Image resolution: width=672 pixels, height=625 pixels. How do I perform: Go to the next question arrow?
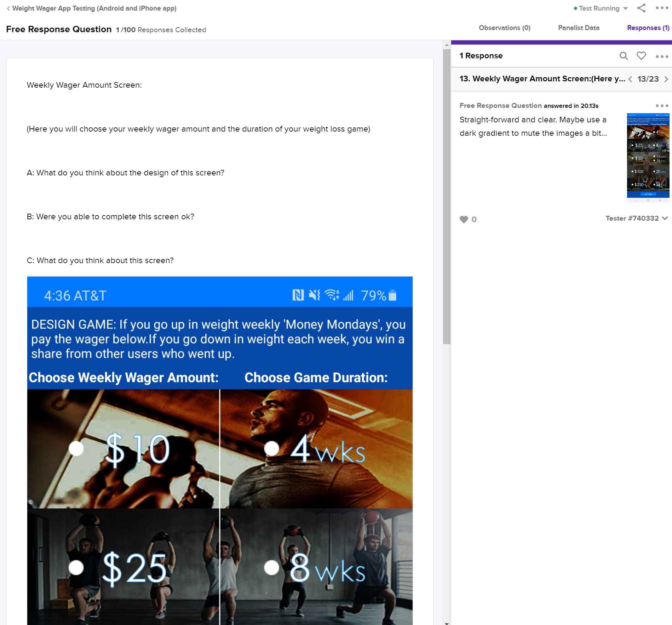[x=666, y=79]
